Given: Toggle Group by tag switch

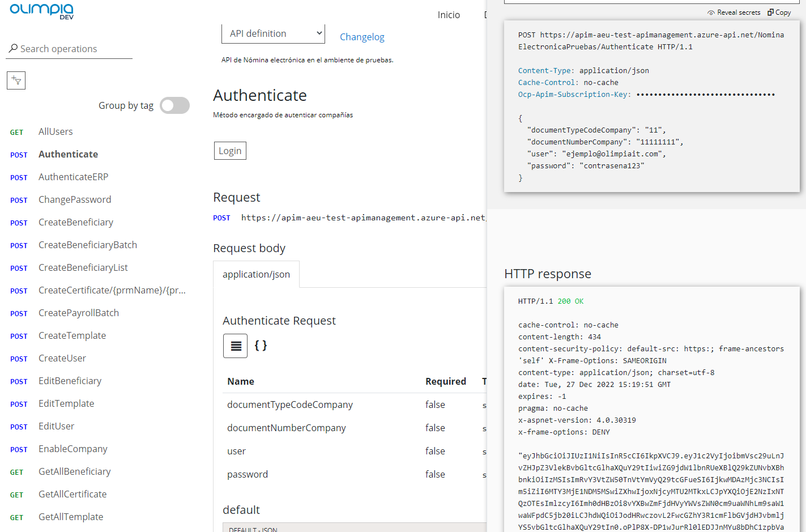Looking at the screenshot, I should (174, 105).
